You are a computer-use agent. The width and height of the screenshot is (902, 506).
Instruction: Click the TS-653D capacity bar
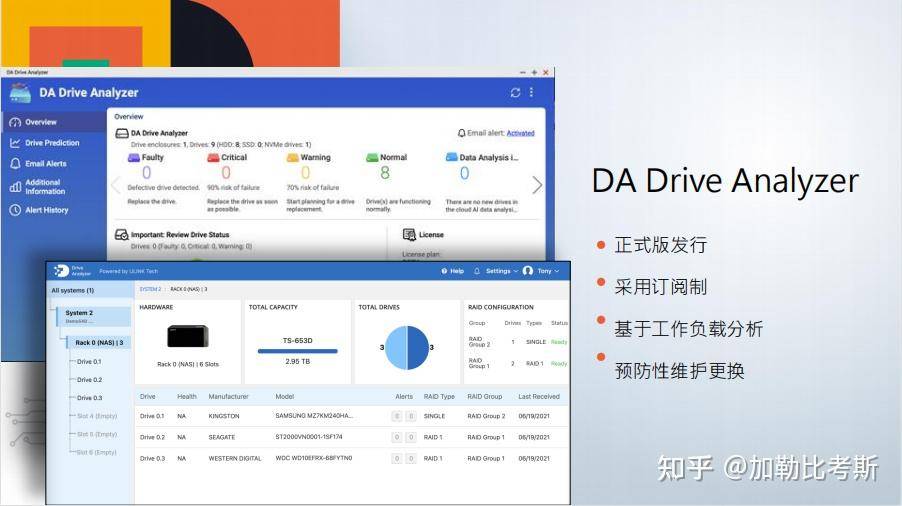coord(297,351)
